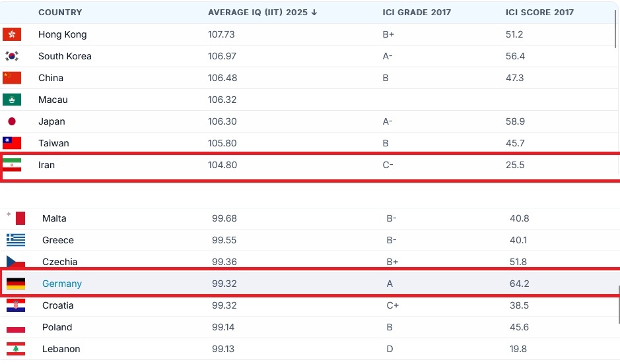Click the lower table vertical scrollbar
This screenshot has width=620, height=364.
[x=619, y=305]
